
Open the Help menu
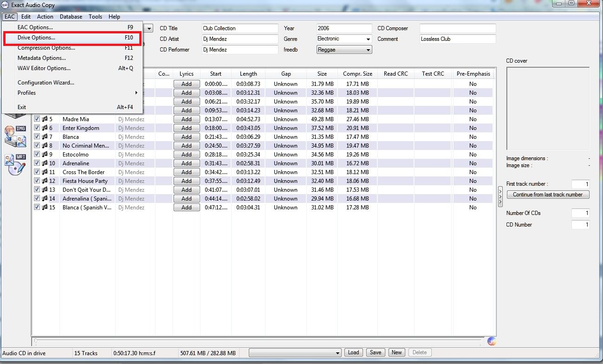(114, 17)
